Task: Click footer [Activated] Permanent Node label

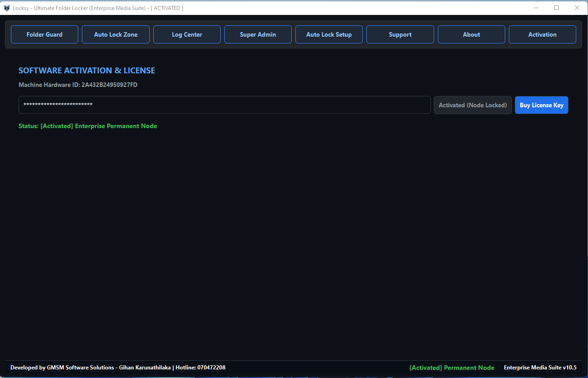Action: (x=452, y=368)
